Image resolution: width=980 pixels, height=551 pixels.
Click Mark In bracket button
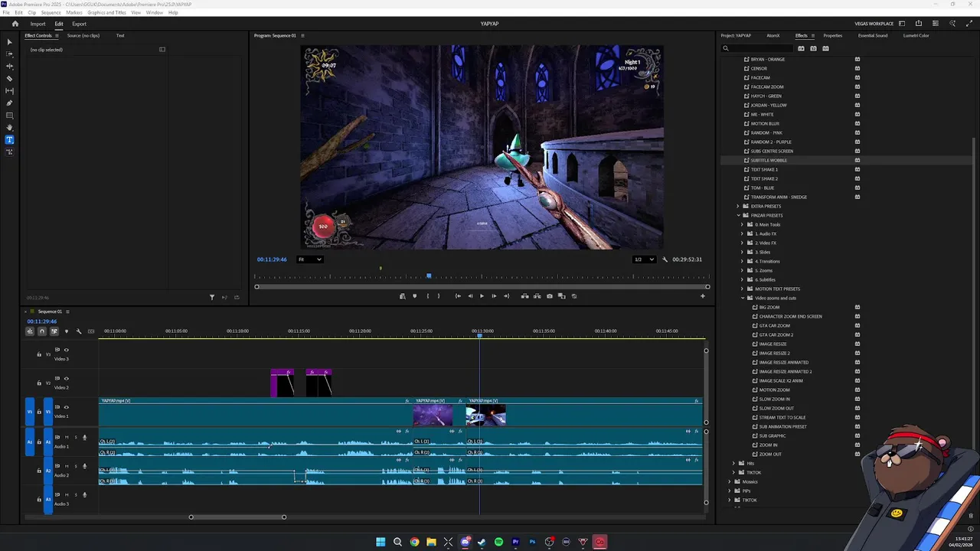427,296
